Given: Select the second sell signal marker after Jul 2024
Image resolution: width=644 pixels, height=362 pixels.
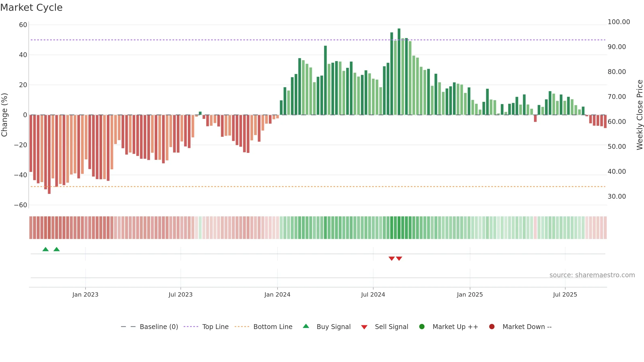Looking at the screenshot, I should [x=399, y=258].
